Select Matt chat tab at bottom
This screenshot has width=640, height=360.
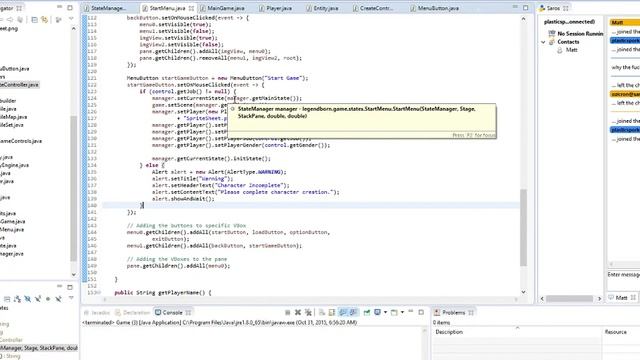click(622, 298)
